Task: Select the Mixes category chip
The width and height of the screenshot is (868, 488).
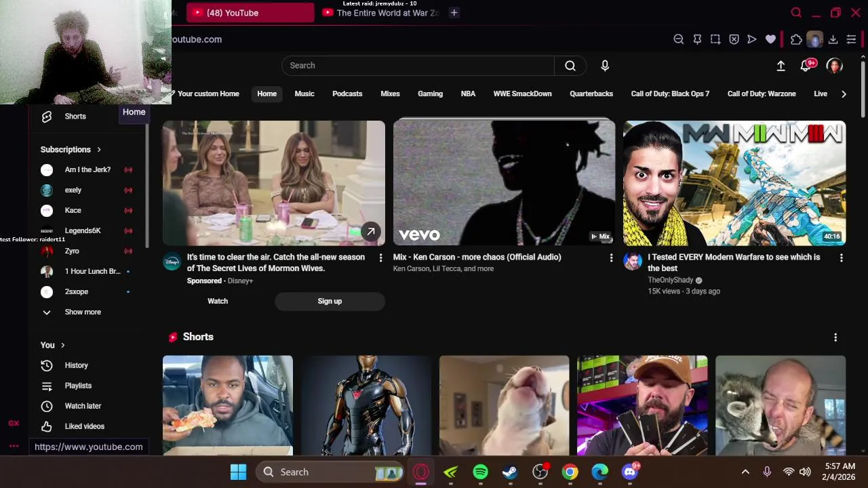Action: 390,94
